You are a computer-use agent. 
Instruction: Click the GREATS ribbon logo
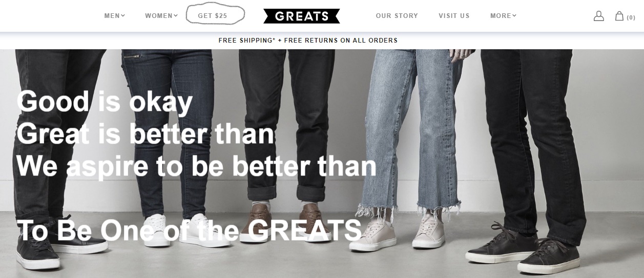tap(301, 16)
